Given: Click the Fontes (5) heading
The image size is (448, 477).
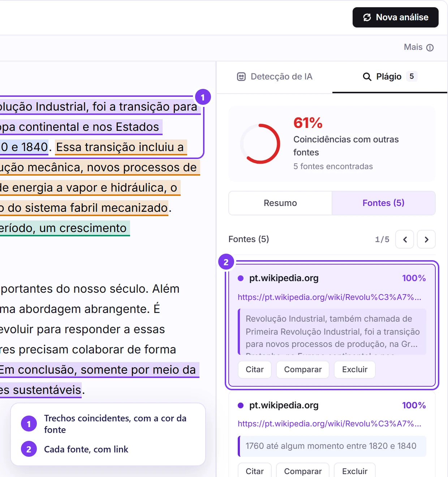Looking at the screenshot, I should click(249, 239).
